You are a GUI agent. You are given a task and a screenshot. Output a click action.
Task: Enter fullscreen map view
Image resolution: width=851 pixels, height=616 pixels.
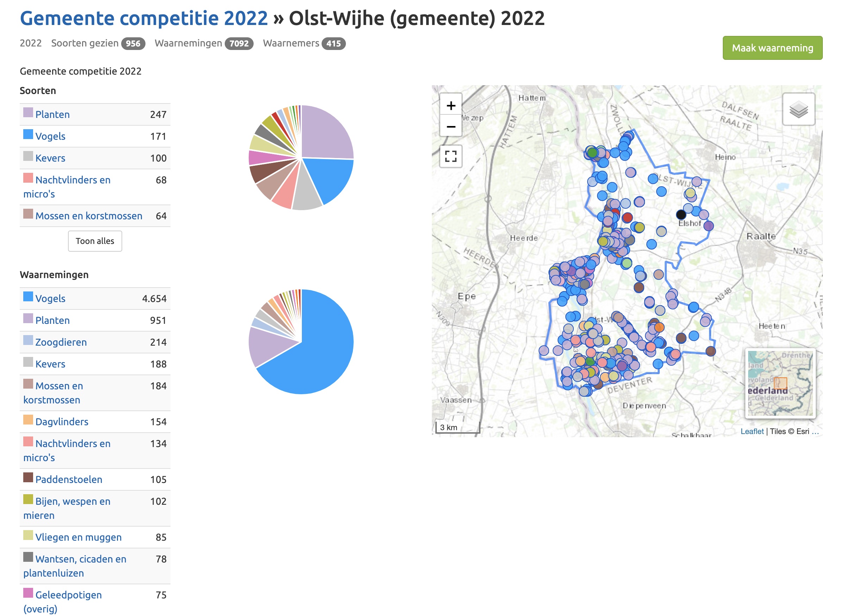[451, 156]
